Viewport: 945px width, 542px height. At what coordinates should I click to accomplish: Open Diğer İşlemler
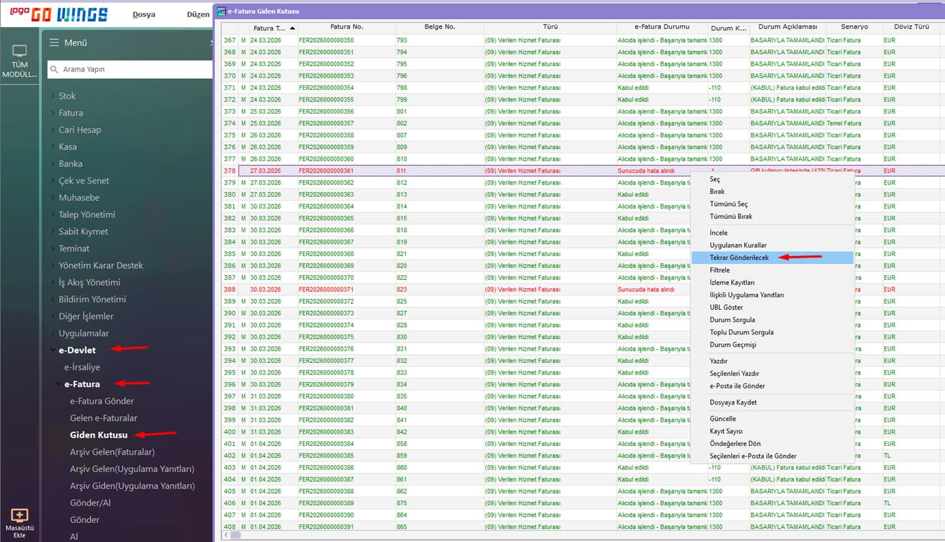(x=86, y=316)
